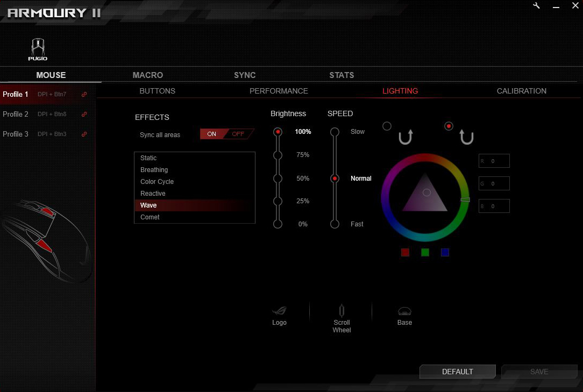Turn Sync all areas ON
The image size is (583, 392).
tap(211, 134)
